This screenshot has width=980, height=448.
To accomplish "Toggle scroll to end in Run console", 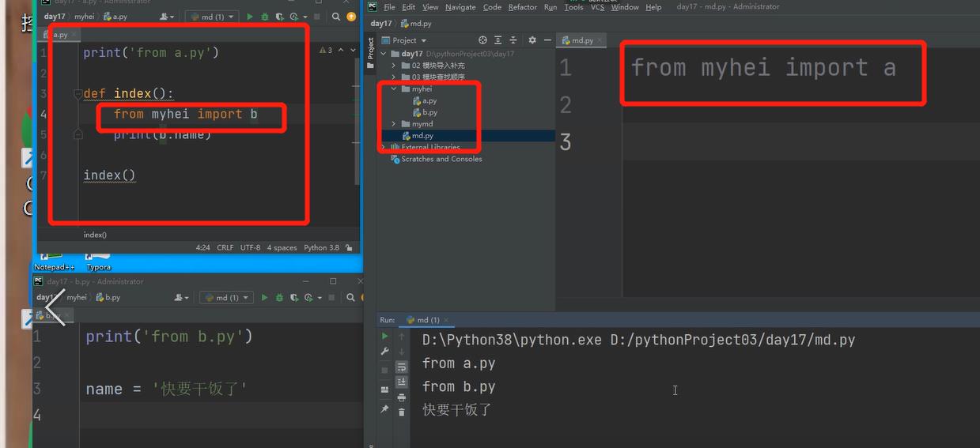I will [x=402, y=382].
